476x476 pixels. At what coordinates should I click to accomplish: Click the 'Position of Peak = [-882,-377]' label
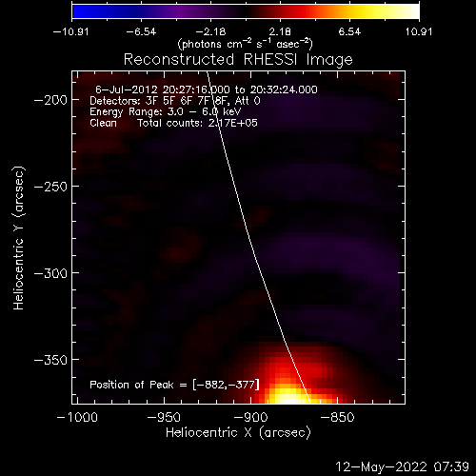(174, 385)
